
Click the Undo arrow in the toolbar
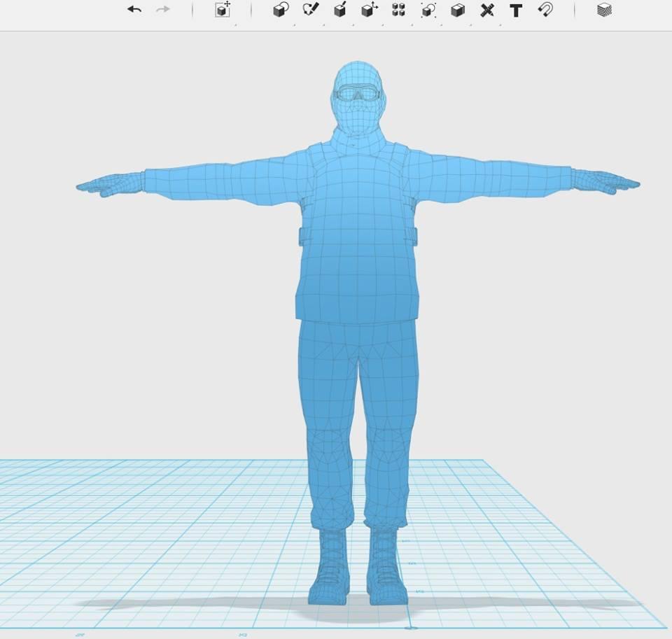pyautogui.click(x=134, y=9)
